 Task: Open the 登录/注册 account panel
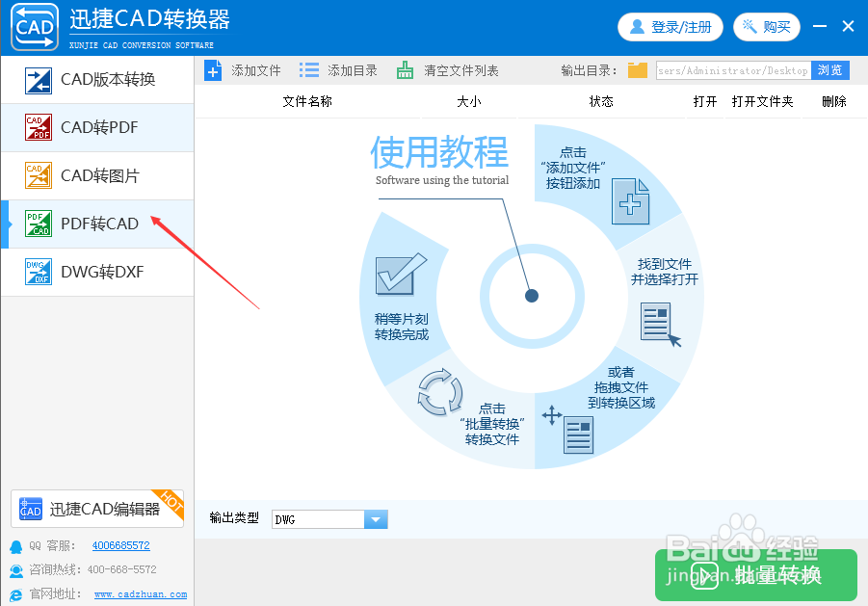pos(670,26)
